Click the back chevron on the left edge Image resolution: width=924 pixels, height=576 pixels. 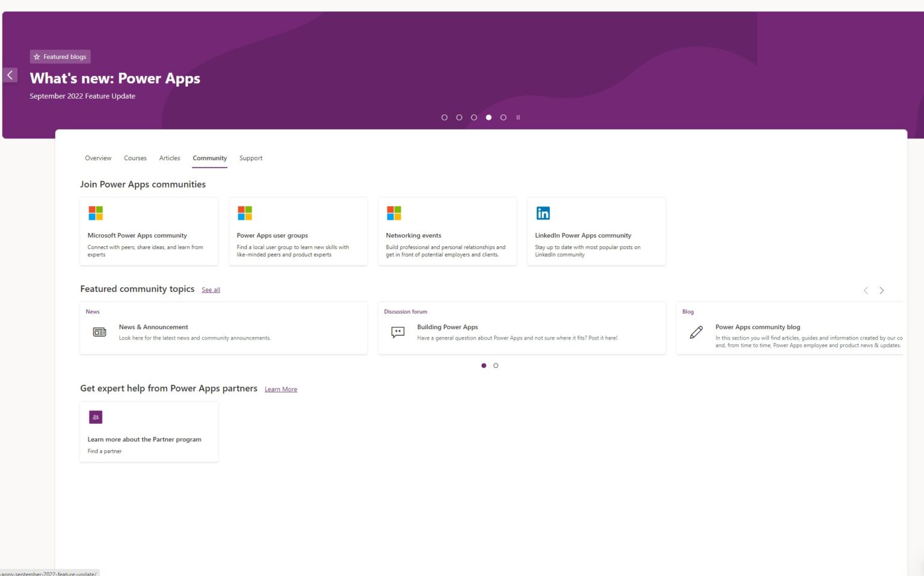point(10,75)
